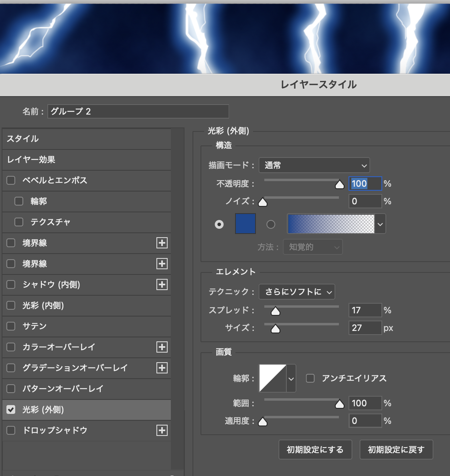This screenshot has height=476, width=450.
Task: Click plus icon next to グラデーションオーバーレイ
Action: (x=162, y=368)
